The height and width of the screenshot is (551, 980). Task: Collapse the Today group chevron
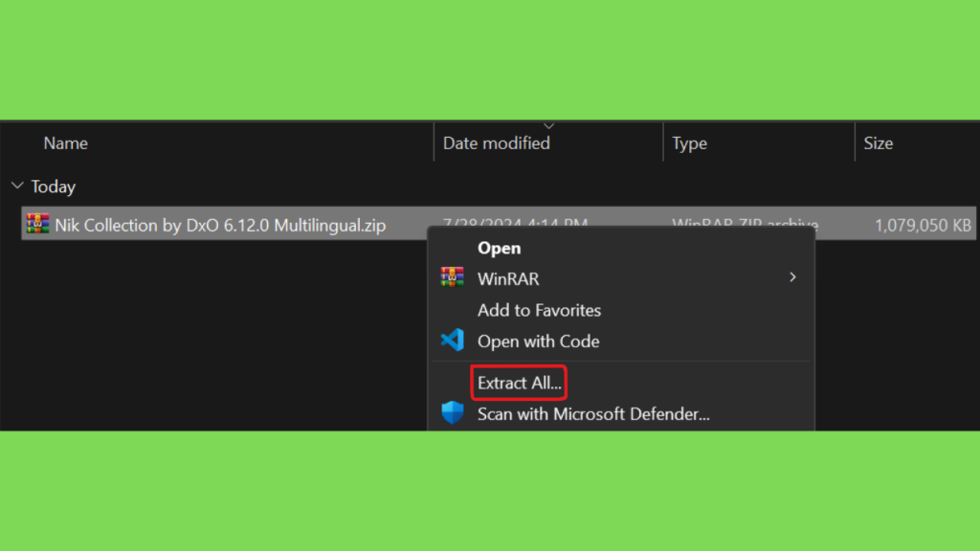(17, 186)
